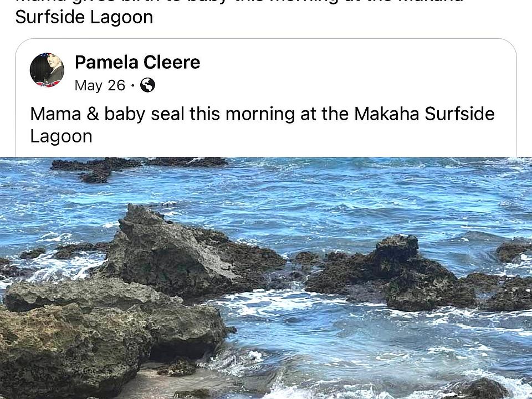Click the partially hidden caption line at top
Viewport: 532px width, 399px height.
238,2
